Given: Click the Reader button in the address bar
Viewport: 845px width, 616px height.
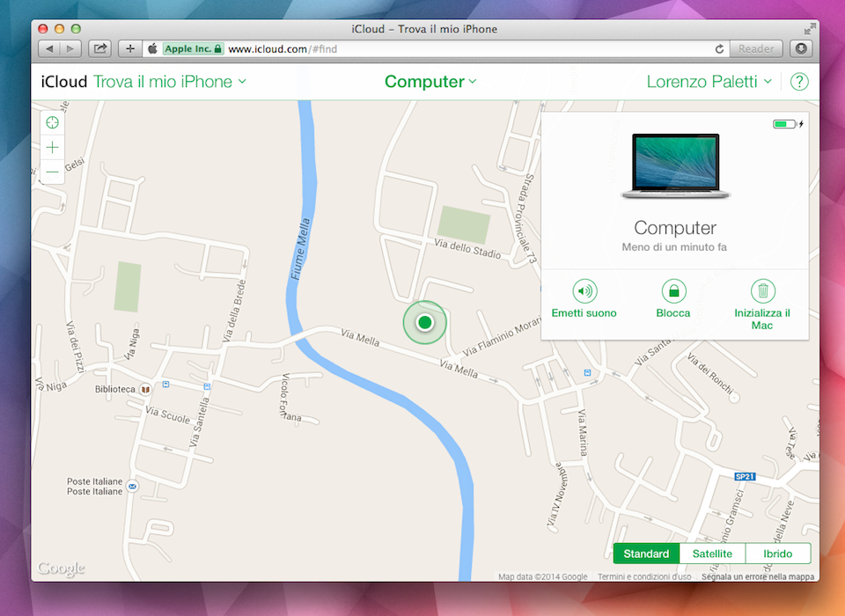Looking at the screenshot, I should [755, 49].
